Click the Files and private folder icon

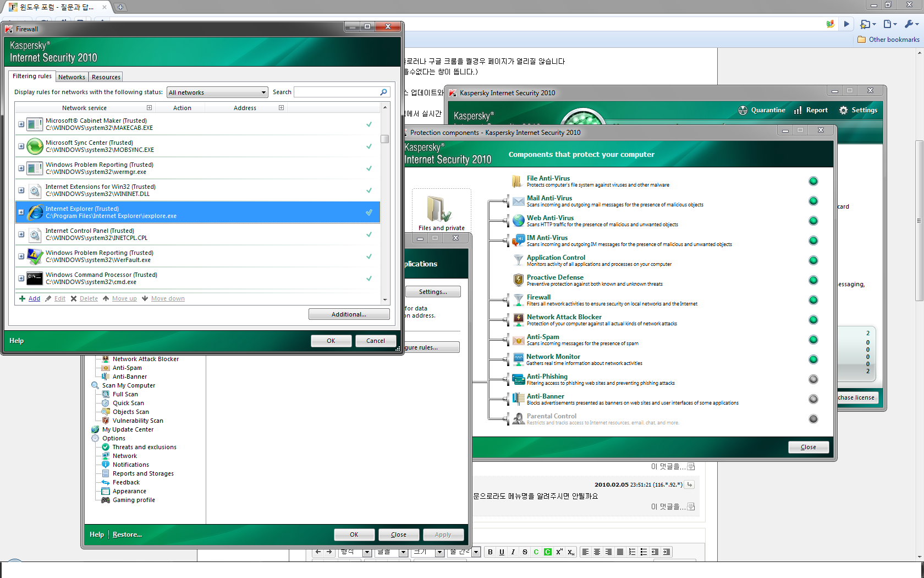coord(438,209)
